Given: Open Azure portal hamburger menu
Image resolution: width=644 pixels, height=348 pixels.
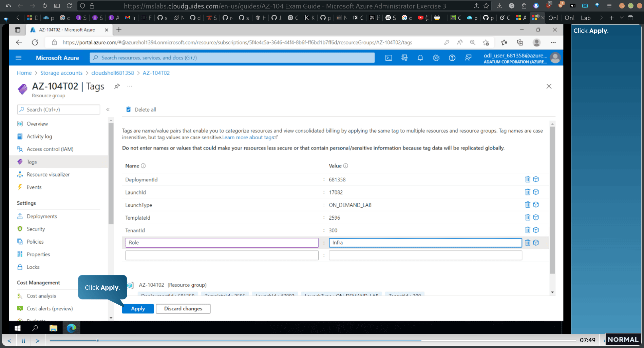Looking at the screenshot, I should [19, 58].
